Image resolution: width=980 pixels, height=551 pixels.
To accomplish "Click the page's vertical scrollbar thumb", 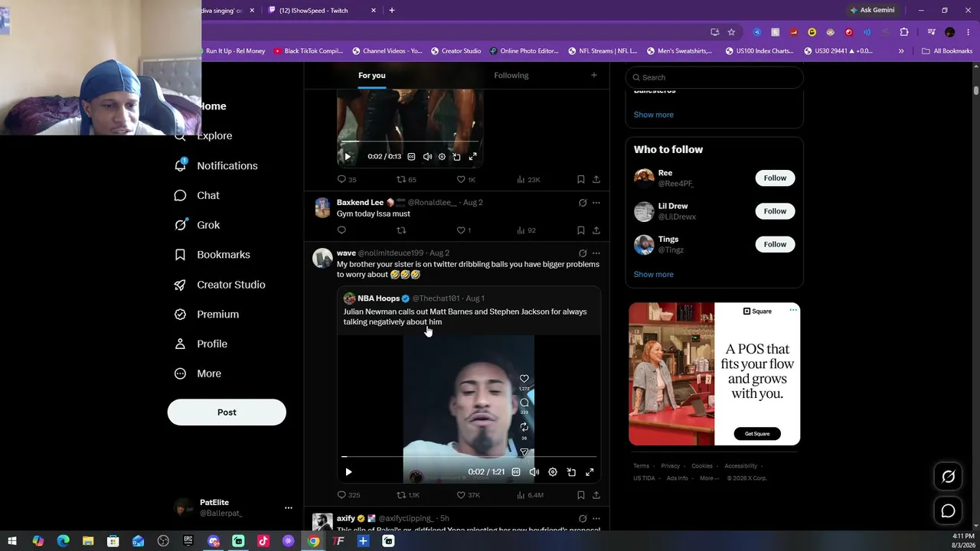I will click(976, 90).
